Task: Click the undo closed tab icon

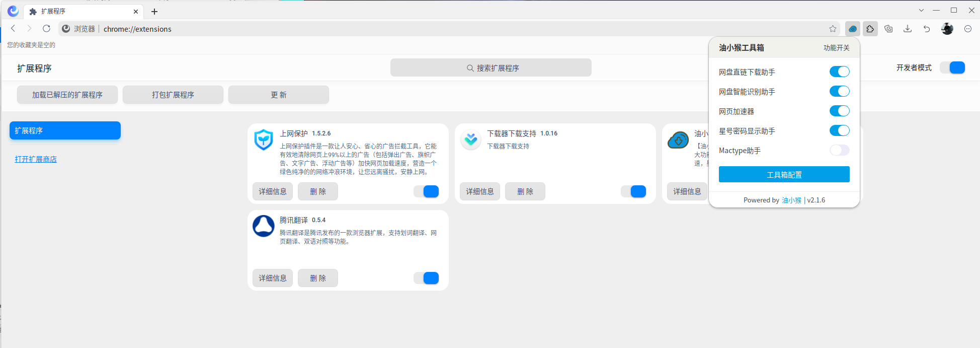Action: click(x=927, y=29)
